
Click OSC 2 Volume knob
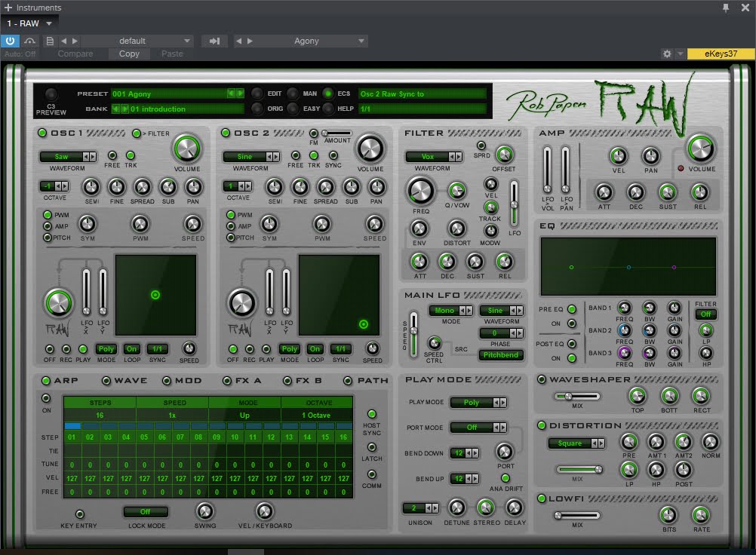(x=370, y=149)
